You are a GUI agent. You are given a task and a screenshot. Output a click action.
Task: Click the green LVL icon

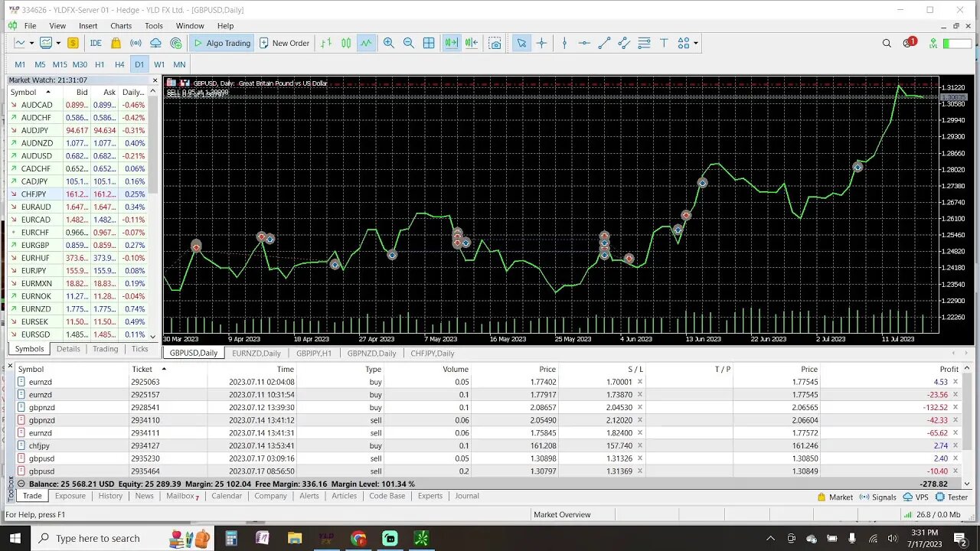pos(933,44)
